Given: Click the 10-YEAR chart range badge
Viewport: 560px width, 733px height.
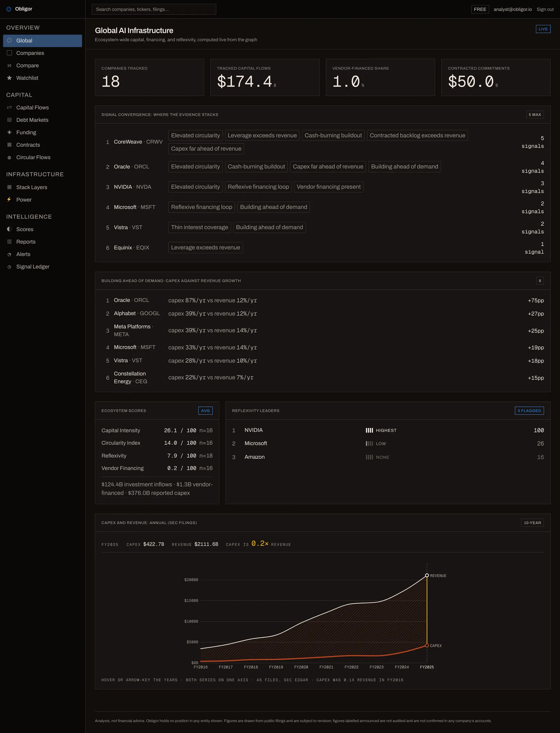Looking at the screenshot, I should pos(532,523).
